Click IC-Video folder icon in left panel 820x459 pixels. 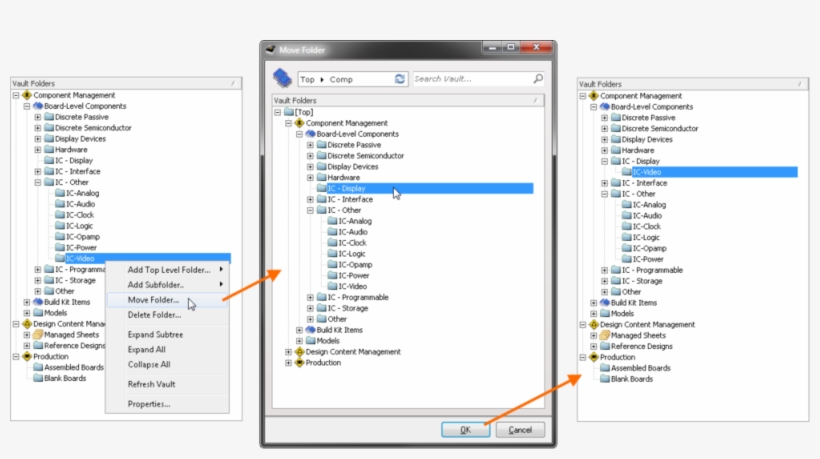click(60, 258)
